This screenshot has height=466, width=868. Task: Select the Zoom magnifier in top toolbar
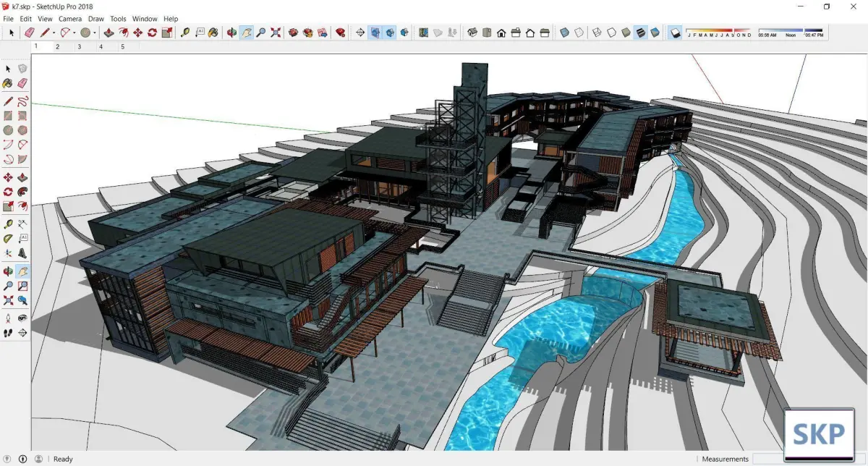(x=260, y=33)
